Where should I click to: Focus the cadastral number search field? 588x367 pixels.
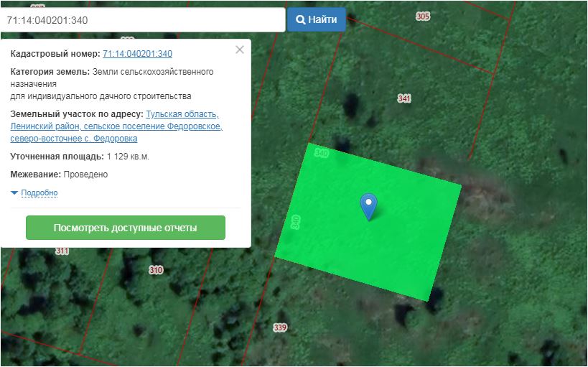[142, 19]
